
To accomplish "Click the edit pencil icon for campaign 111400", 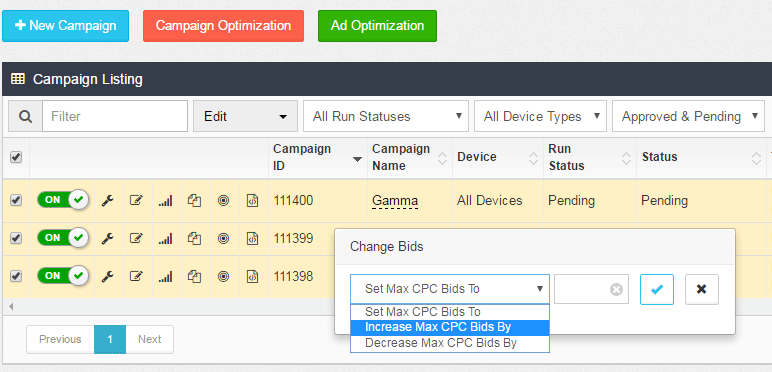I will (x=136, y=200).
